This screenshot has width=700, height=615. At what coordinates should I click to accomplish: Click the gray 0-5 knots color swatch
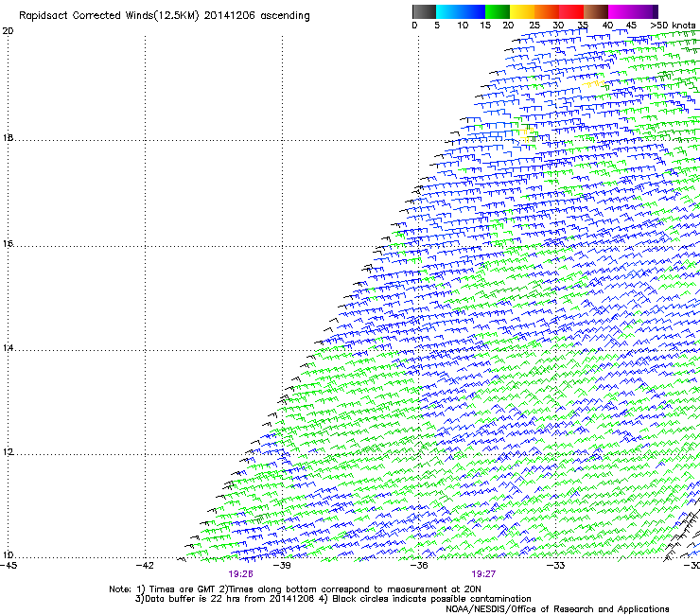point(424,11)
